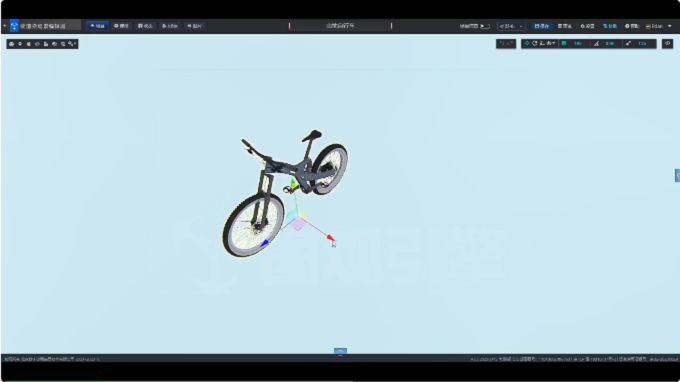Switch to the last tab in the top navigation row
This screenshot has width=680, height=382.
click(194, 26)
